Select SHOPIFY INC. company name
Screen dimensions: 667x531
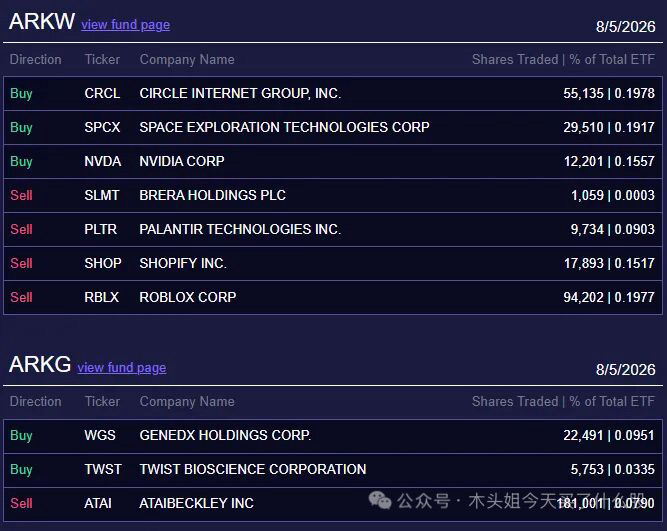pos(183,263)
